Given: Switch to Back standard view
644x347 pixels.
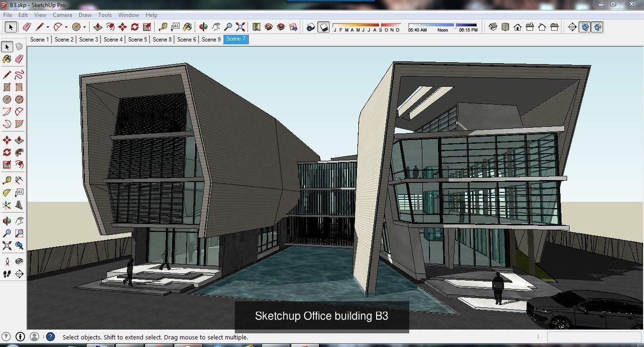Looking at the screenshot, I should [542, 27].
